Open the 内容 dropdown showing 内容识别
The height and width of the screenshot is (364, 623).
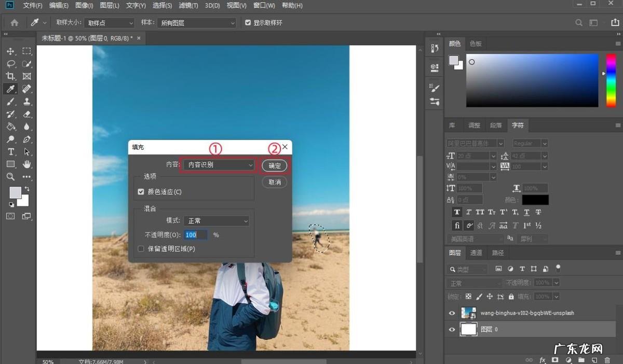(x=219, y=165)
